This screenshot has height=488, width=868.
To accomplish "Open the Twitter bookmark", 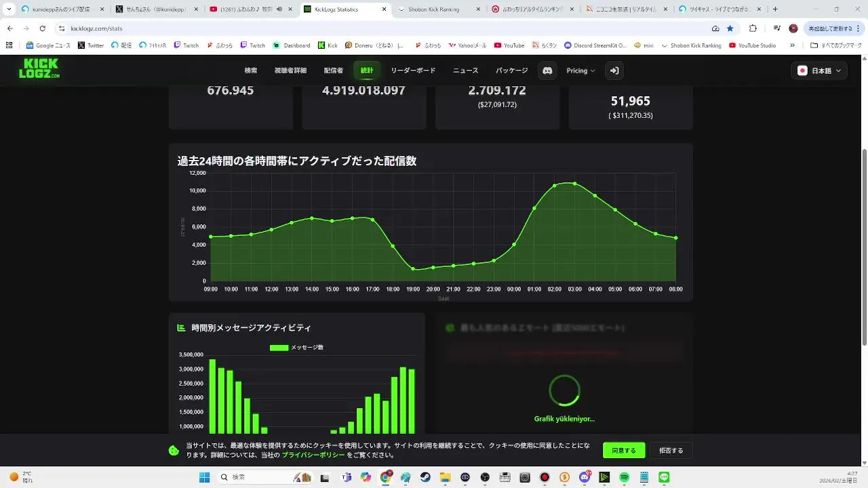I will click(x=92, y=45).
